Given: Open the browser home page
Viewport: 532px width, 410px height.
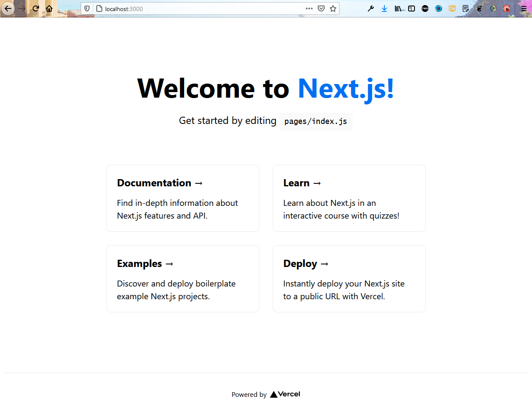Looking at the screenshot, I should (x=49, y=8).
